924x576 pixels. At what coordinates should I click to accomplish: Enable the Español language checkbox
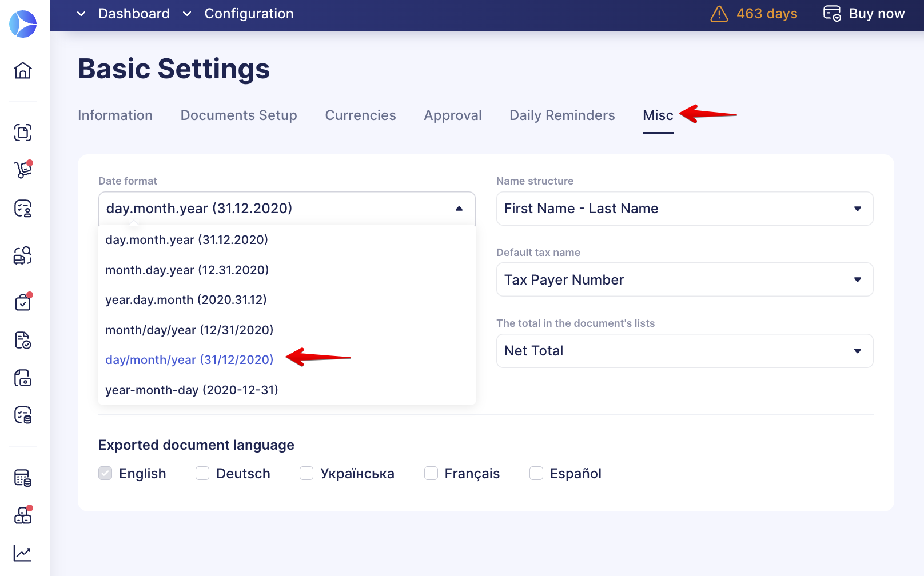point(536,473)
